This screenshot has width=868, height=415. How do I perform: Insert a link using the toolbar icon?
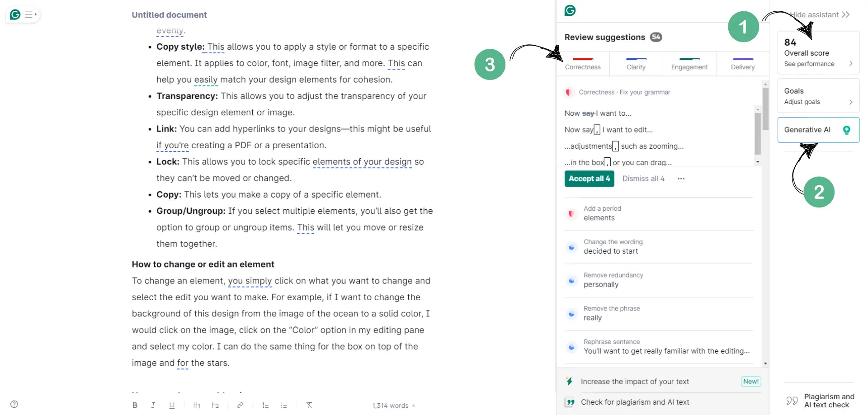coord(240,405)
